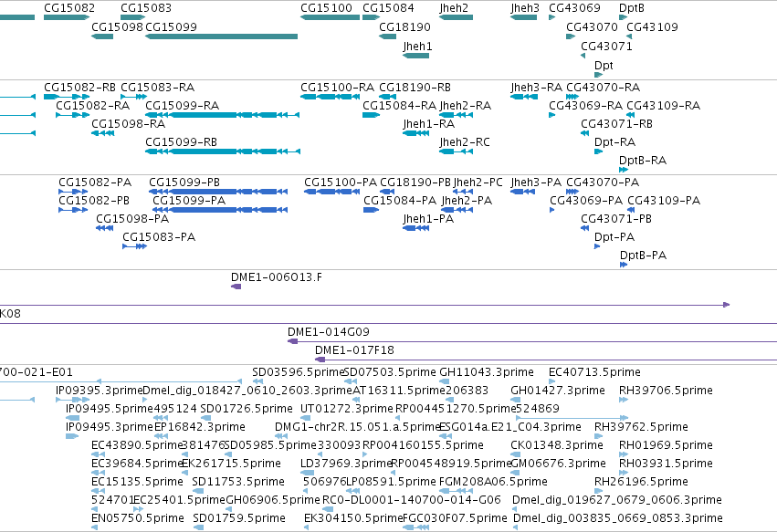Select the EC43890.5prime EST label
The image size is (777, 532).
(137, 445)
